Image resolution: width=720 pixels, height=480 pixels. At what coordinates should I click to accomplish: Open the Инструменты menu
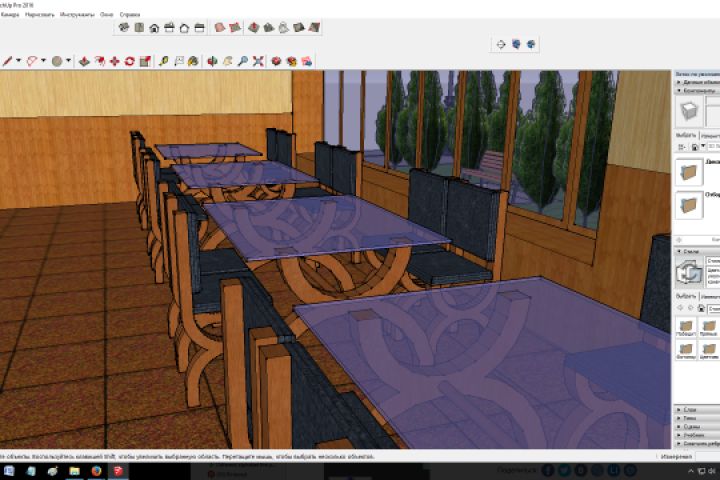(x=77, y=15)
